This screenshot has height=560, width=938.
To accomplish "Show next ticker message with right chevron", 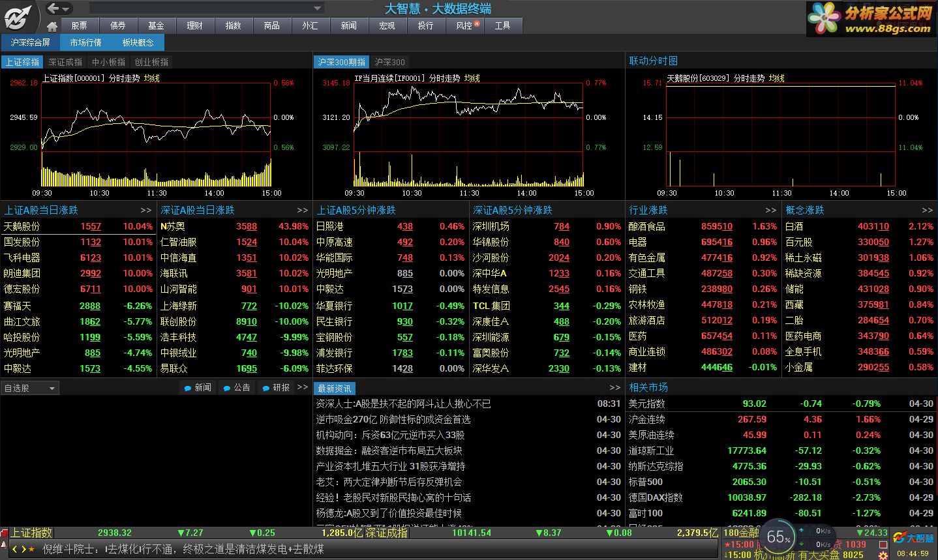I will coord(23,550).
